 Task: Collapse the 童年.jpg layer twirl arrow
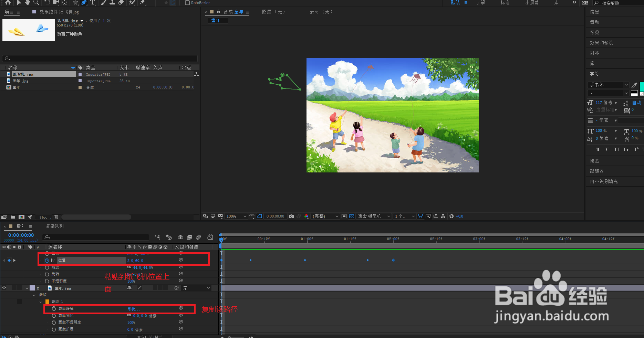(27, 288)
